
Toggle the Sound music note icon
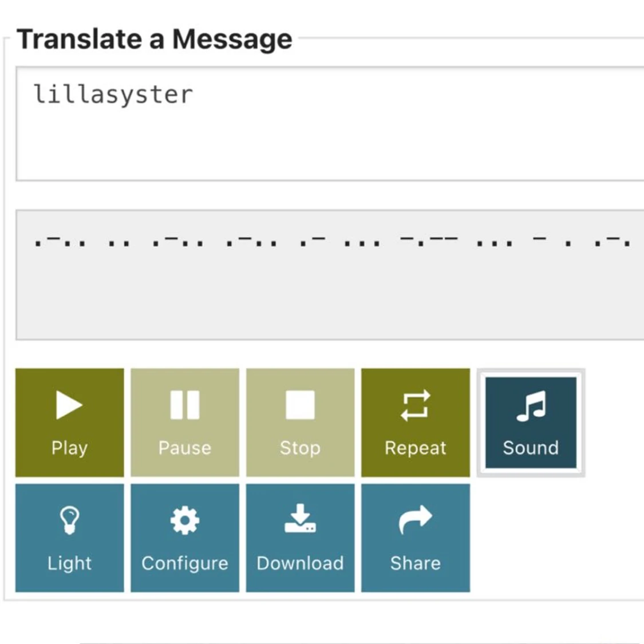(531, 406)
